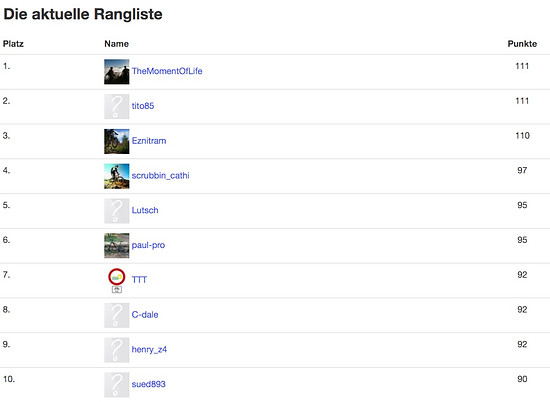Screen dimensions: 550x402
Task: Click sued893's placeholder question-mark avatar
Action: click(116, 384)
